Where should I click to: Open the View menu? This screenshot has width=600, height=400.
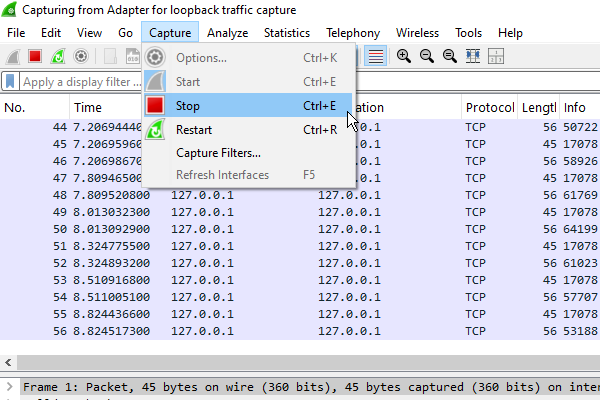(x=89, y=33)
